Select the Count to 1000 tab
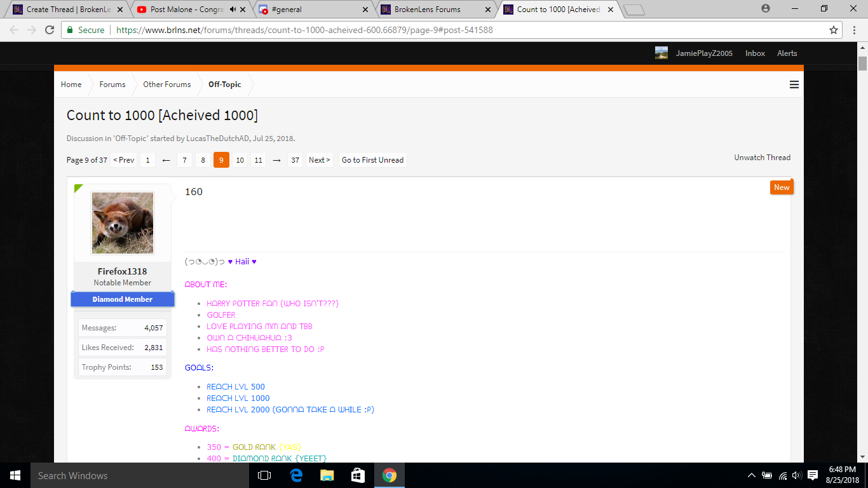 (559, 10)
